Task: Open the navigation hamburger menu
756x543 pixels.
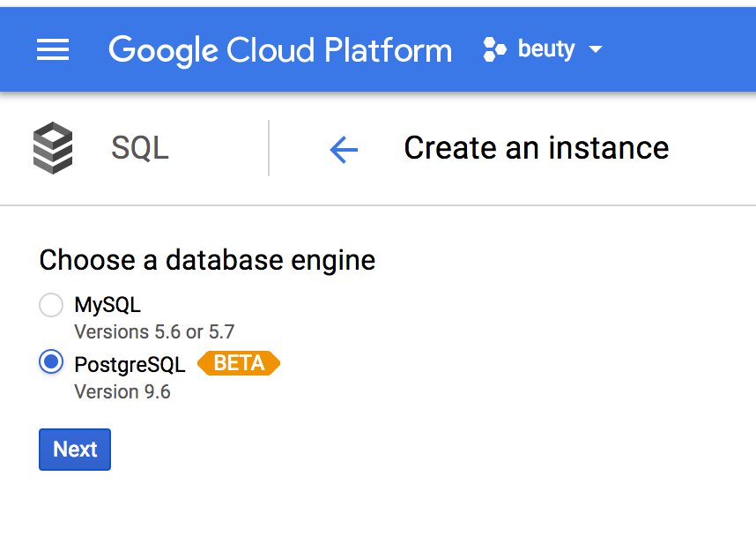Action: pyautogui.click(x=53, y=49)
